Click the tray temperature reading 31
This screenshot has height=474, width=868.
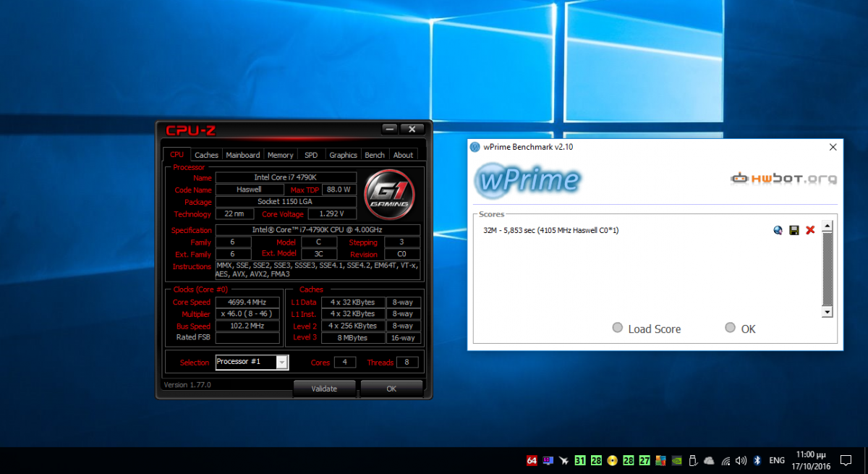(x=580, y=460)
